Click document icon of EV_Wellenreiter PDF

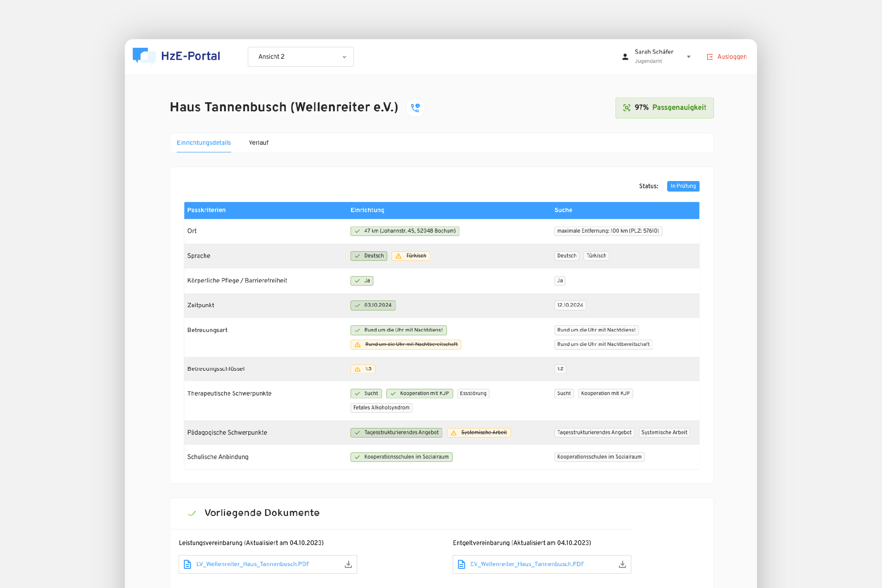point(462,565)
